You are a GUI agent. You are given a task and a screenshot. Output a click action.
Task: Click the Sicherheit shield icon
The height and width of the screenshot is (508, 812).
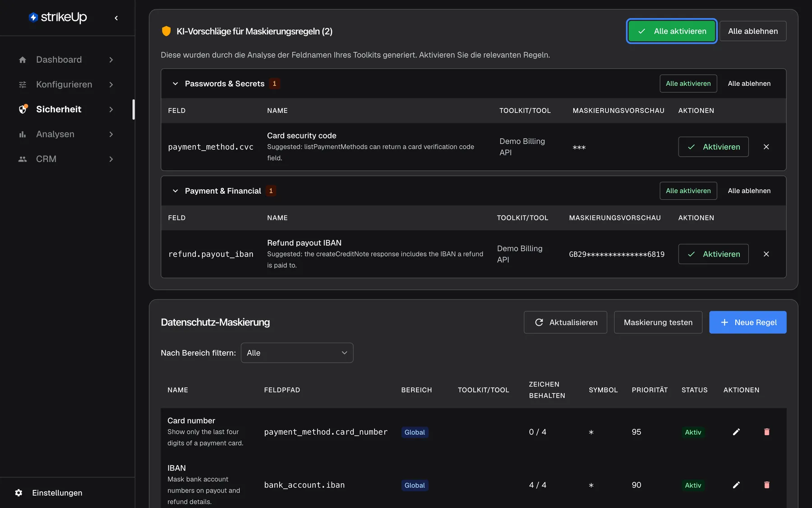23,109
